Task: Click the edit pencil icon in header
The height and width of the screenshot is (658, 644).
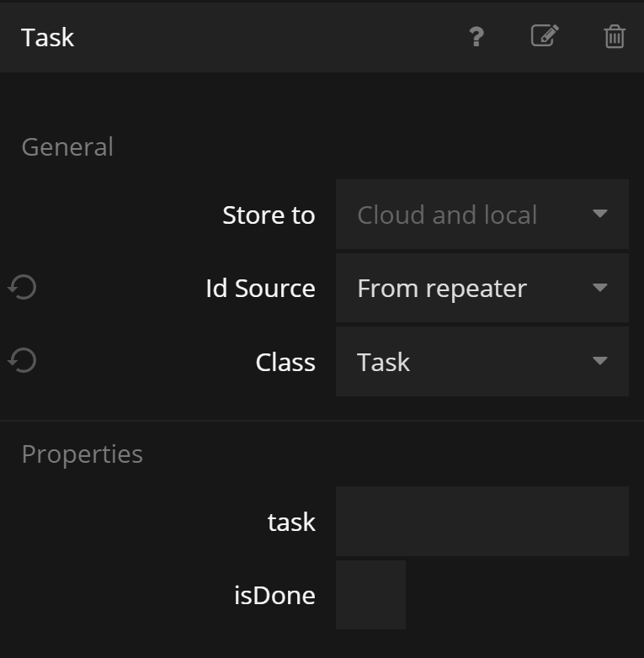Action: [x=545, y=36]
